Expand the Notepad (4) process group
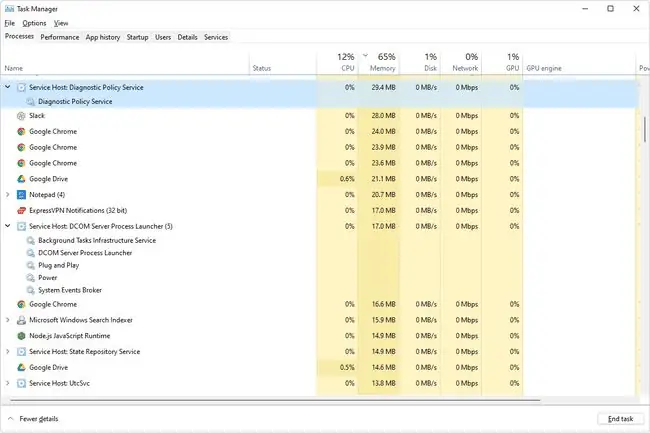650x433 pixels. coord(7,194)
